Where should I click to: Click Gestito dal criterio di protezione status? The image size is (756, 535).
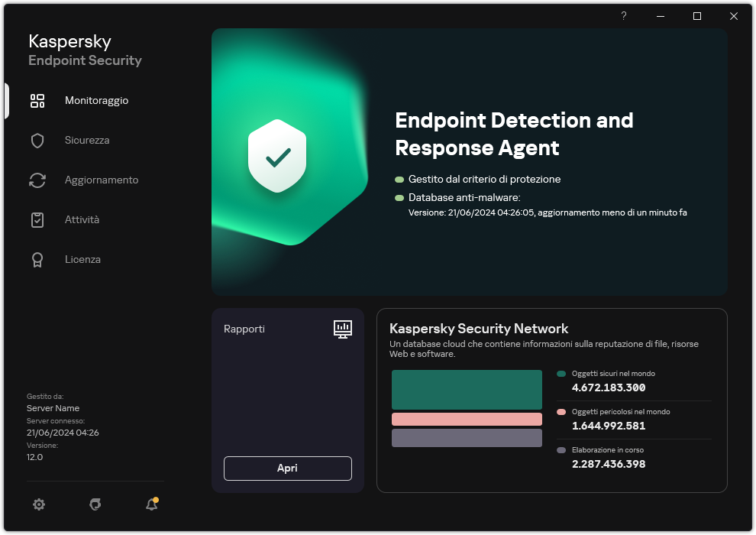point(485,180)
